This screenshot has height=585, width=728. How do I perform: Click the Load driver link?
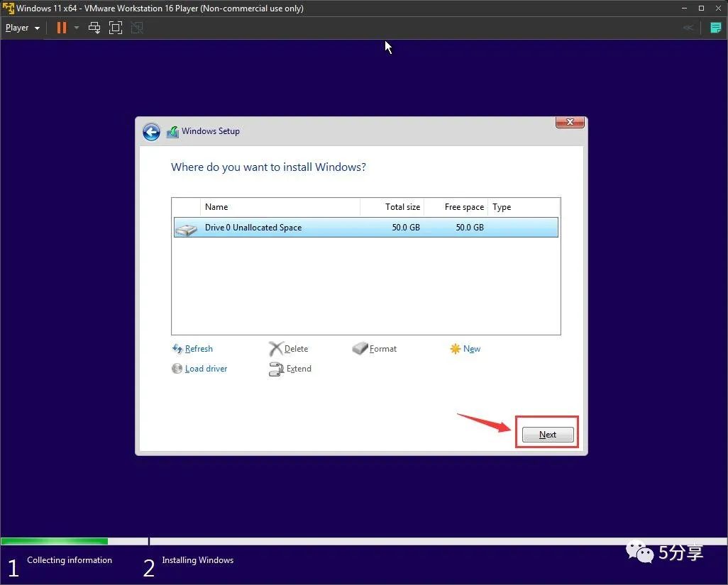click(206, 369)
